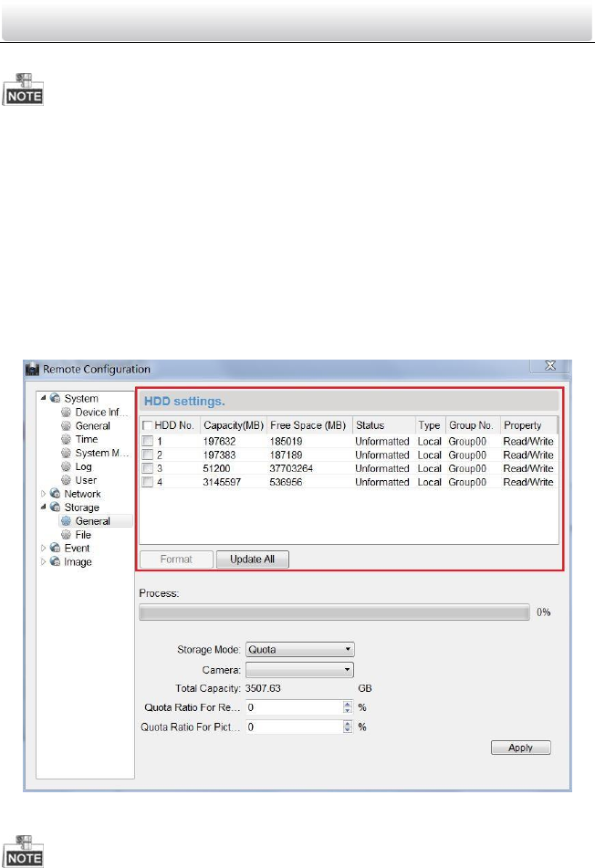This screenshot has height=868, width=595.
Task: Click the gear icon beside Time
Action: 67,440
